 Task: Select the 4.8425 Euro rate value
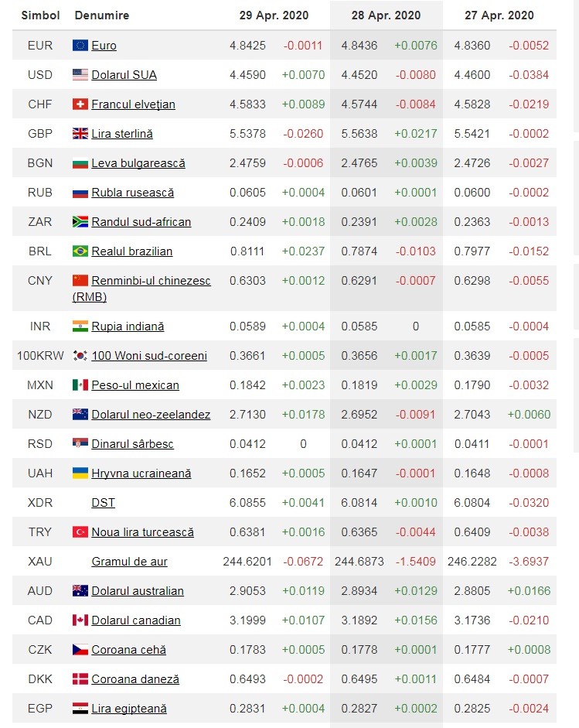[x=247, y=46]
